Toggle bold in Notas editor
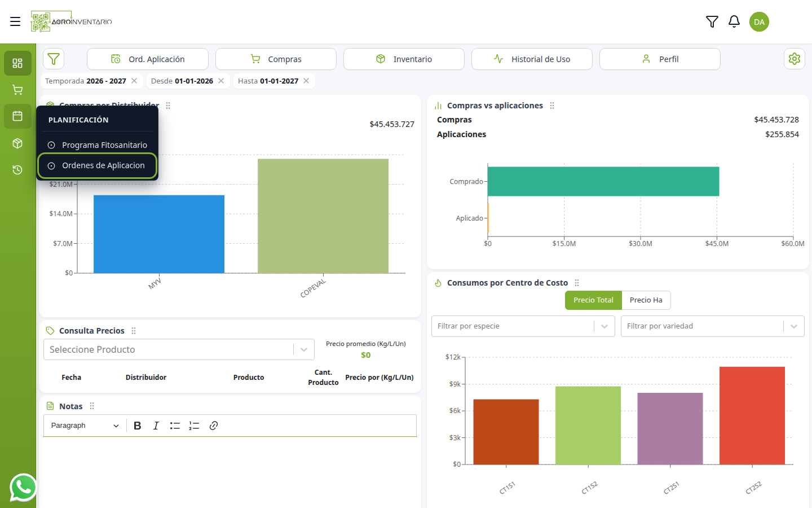 pyautogui.click(x=138, y=426)
